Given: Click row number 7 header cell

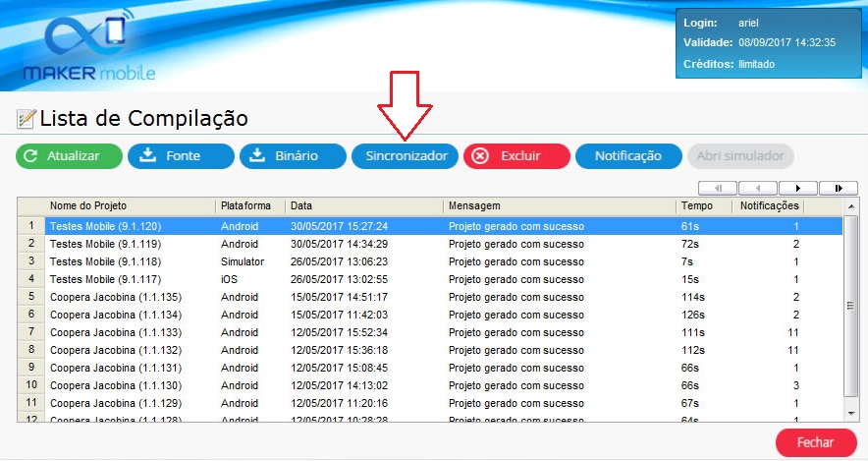Looking at the screenshot, I should 31,332.
